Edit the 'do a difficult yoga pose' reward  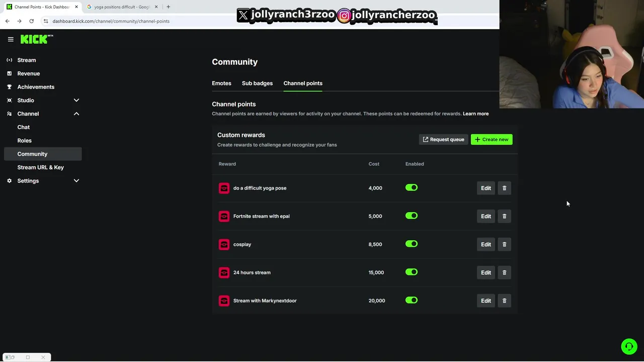click(x=486, y=188)
